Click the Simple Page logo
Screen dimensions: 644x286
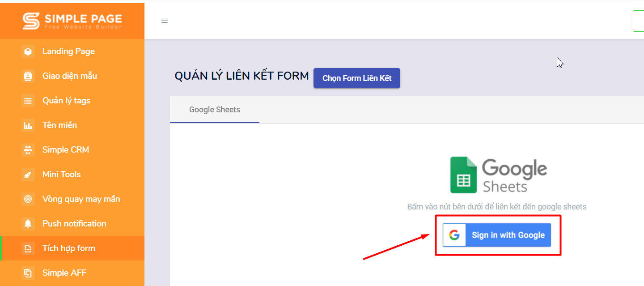[x=72, y=21]
